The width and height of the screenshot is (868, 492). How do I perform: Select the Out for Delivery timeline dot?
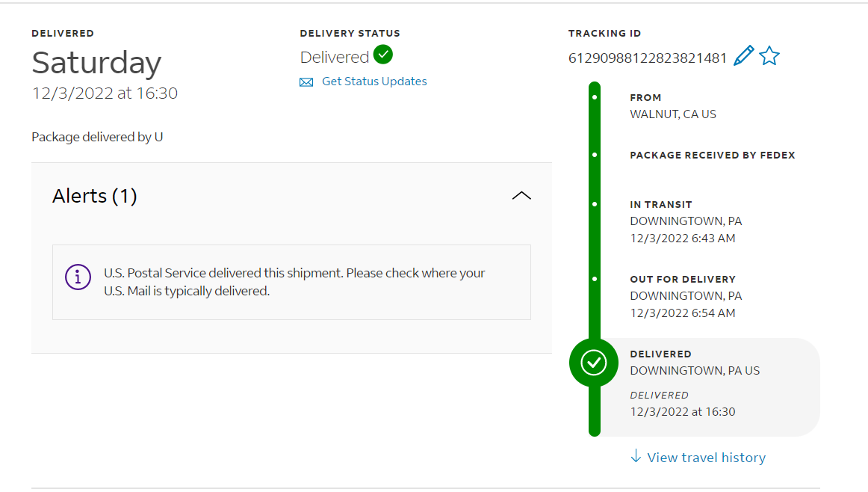[595, 279]
